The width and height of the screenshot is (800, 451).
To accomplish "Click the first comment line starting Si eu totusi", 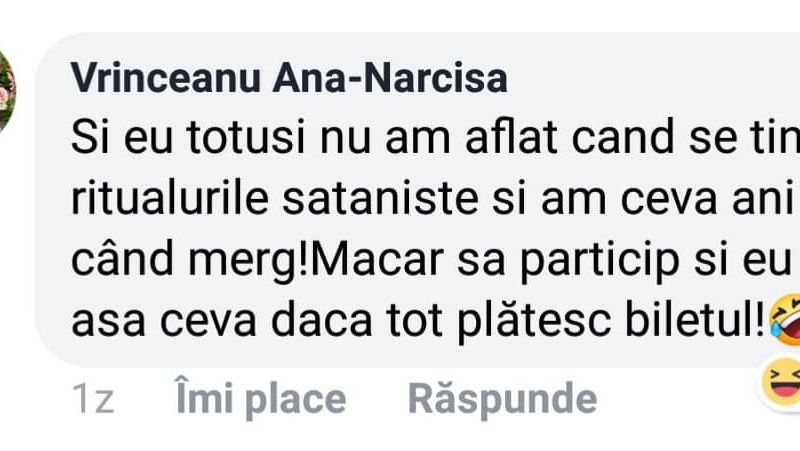I will (435, 138).
